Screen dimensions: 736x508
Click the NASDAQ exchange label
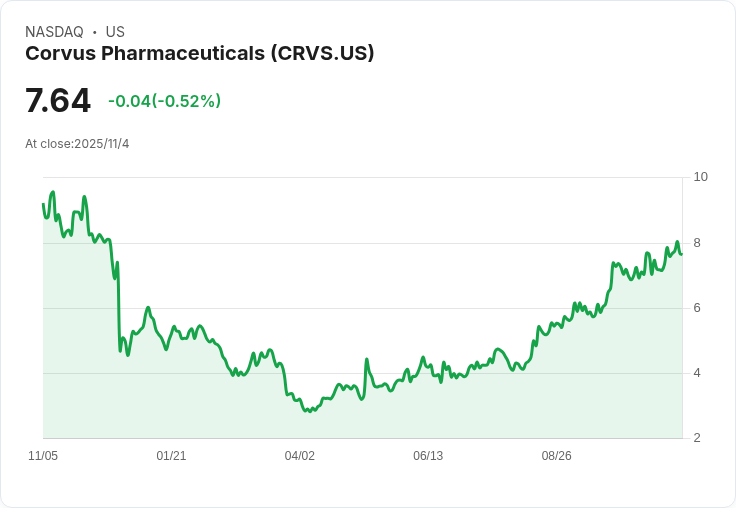[x=54, y=32]
